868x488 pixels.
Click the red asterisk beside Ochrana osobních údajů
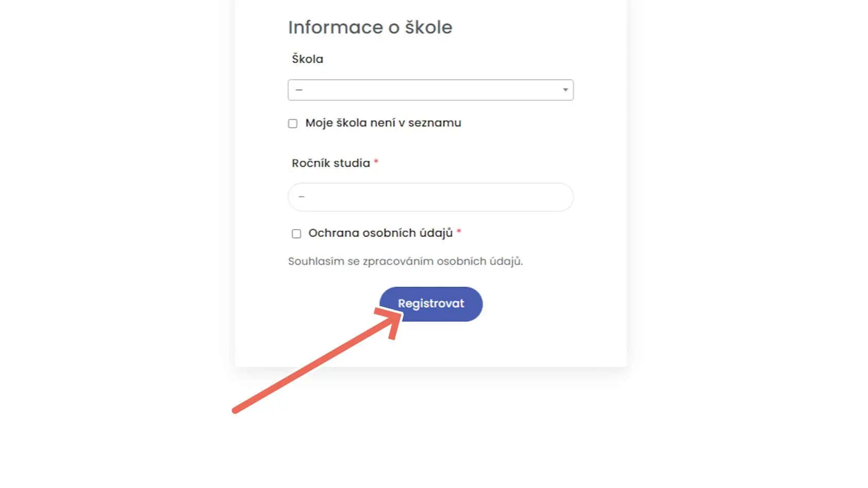(459, 232)
